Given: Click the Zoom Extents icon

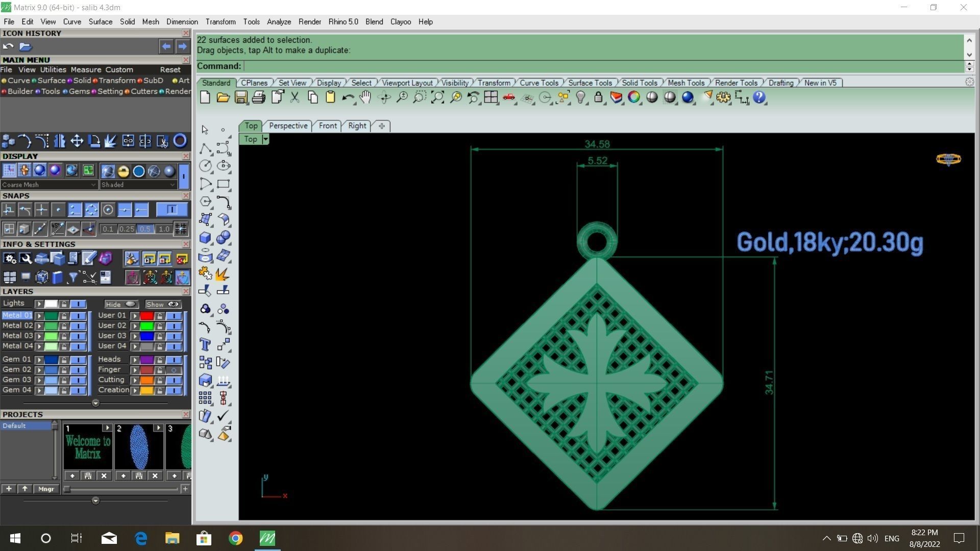Looking at the screenshot, I should pos(437,97).
